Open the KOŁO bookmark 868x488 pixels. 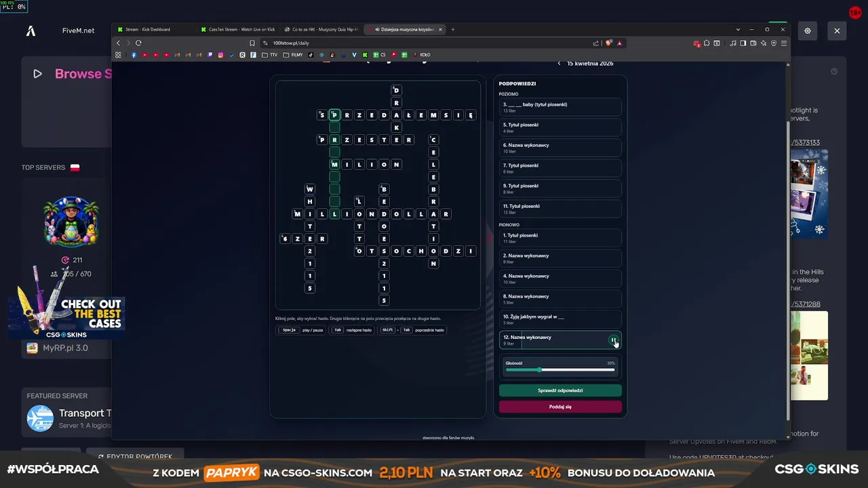click(422, 55)
